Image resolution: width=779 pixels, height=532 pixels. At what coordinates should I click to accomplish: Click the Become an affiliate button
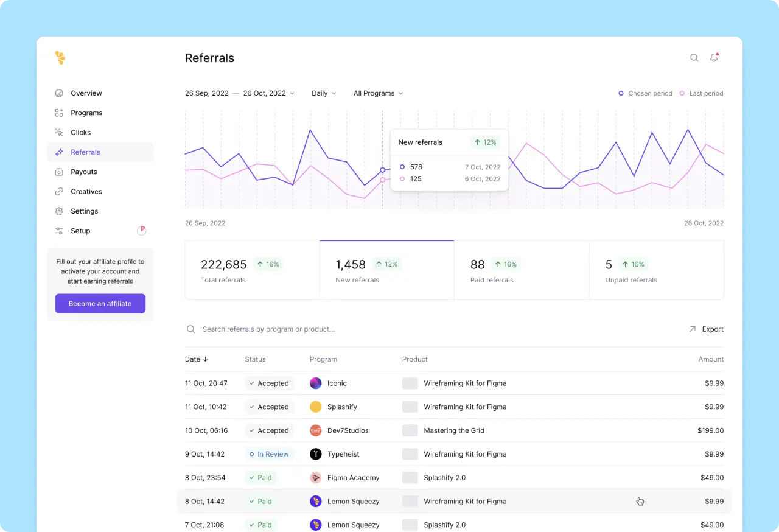coord(100,303)
